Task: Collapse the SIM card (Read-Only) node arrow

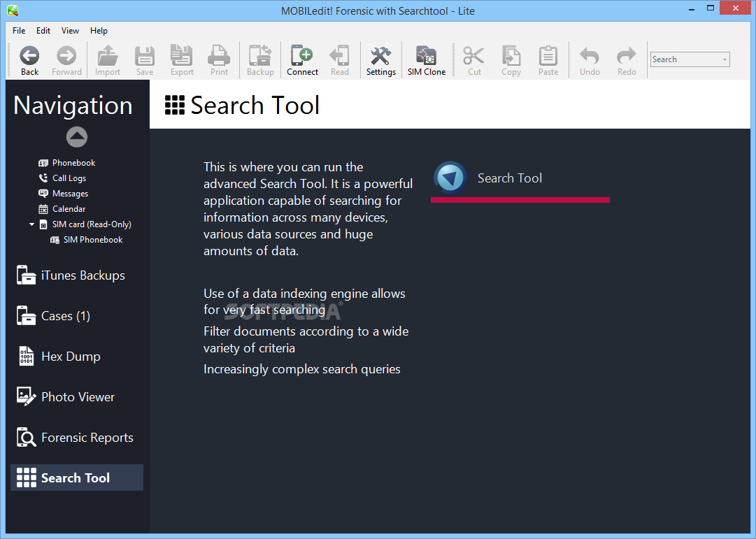Action: point(31,224)
